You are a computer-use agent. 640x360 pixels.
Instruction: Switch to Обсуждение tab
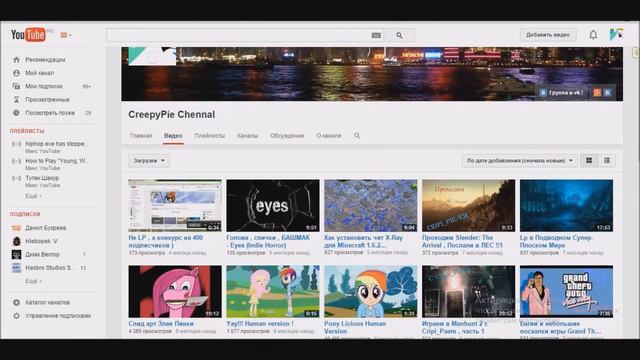tap(287, 136)
